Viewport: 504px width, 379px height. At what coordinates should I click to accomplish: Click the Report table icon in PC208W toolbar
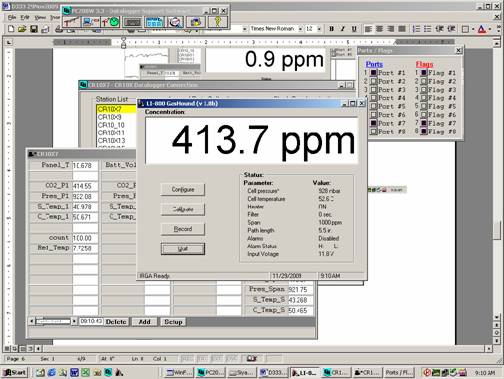click(x=154, y=22)
